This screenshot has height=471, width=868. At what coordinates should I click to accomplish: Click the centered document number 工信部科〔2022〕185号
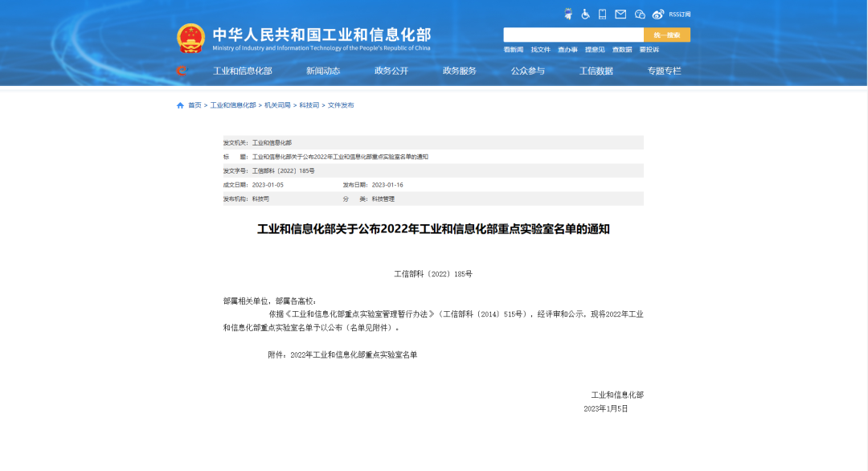point(433,274)
